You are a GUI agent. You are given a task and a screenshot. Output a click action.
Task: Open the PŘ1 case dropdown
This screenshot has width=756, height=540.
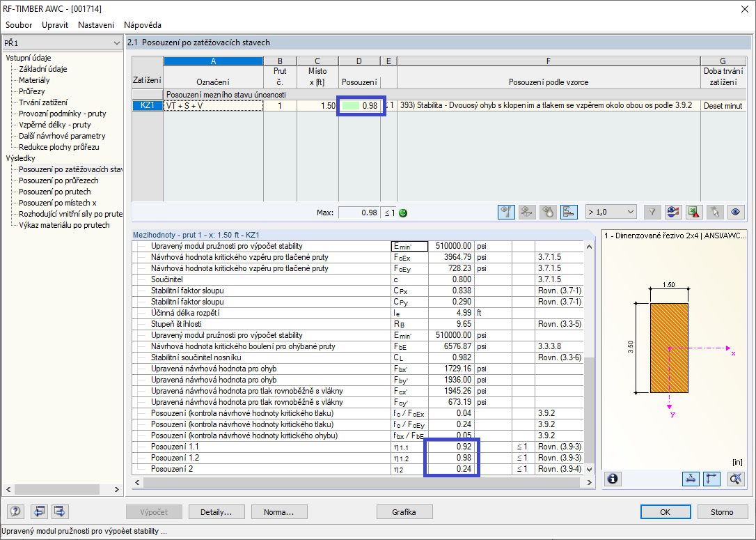tap(62, 43)
